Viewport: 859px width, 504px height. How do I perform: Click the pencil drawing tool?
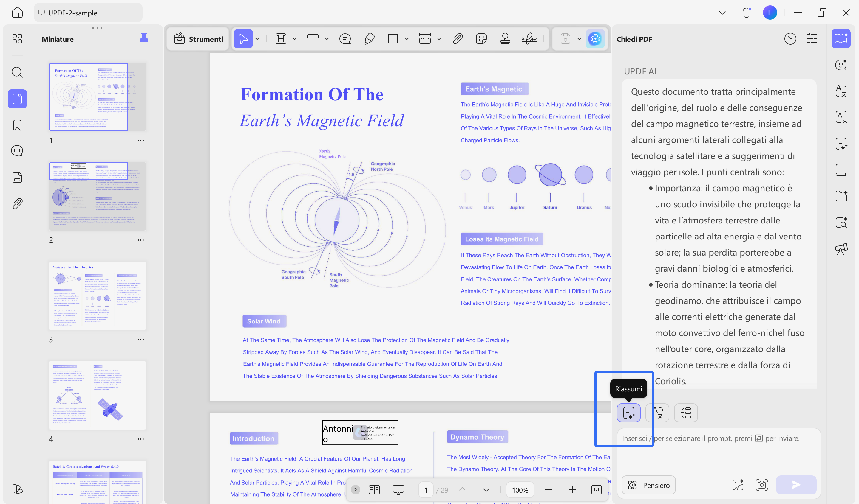[x=369, y=39]
